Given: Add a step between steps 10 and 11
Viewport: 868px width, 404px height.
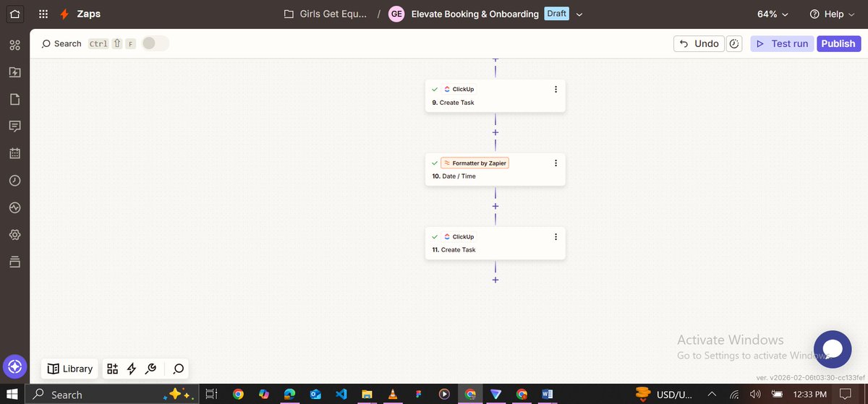Looking at the screenshot, I should click(495, 207).
